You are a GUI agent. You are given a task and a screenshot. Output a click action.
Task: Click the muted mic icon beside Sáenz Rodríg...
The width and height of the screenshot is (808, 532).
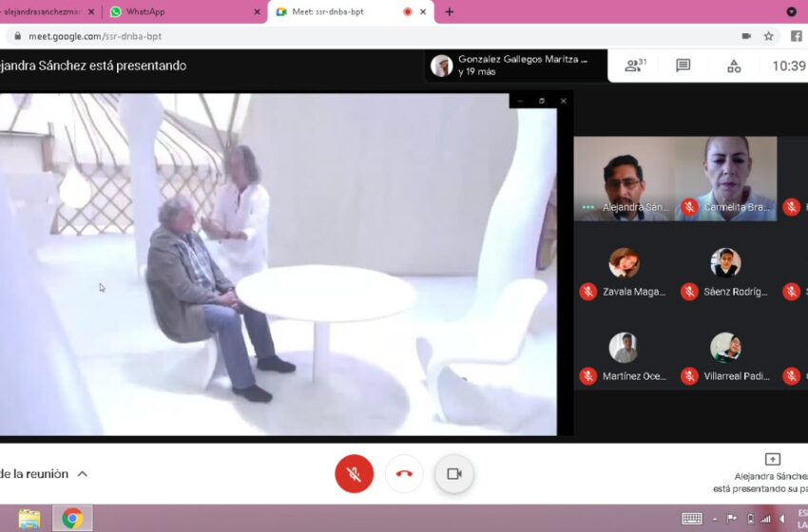tap(689, 292)
